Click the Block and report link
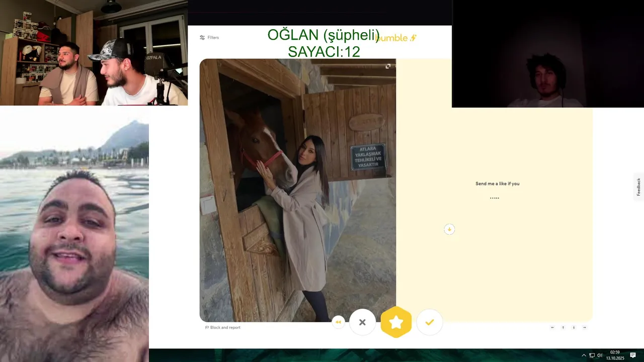This screenshot has height=362, width=644. click(223, 327)
